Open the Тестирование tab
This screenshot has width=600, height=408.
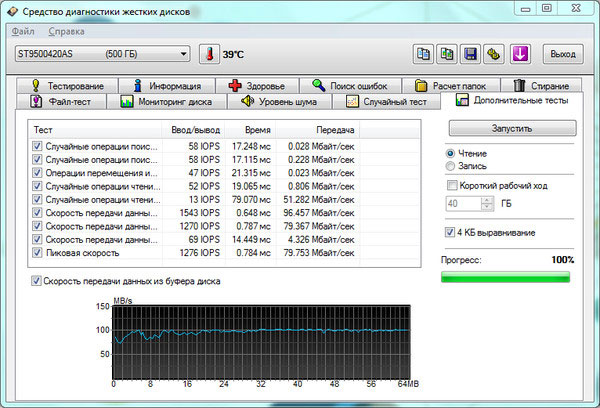point(67,85)
